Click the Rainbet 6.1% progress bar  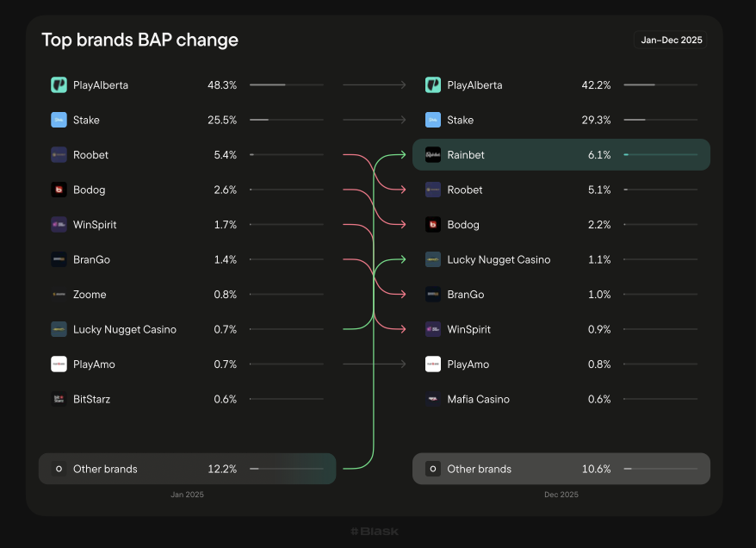click(660, 155)
